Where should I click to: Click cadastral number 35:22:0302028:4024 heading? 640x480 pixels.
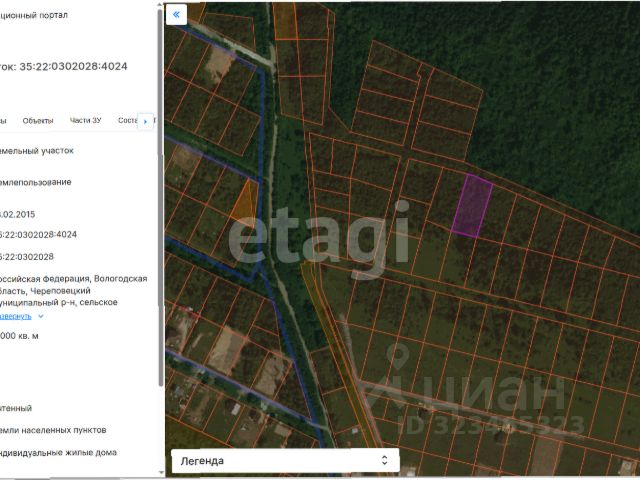click(73, 66)
